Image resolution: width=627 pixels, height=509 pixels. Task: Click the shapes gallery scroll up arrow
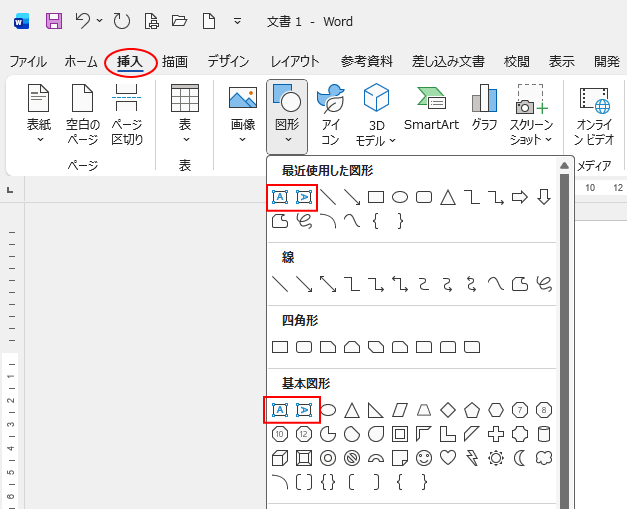[564, 165]
